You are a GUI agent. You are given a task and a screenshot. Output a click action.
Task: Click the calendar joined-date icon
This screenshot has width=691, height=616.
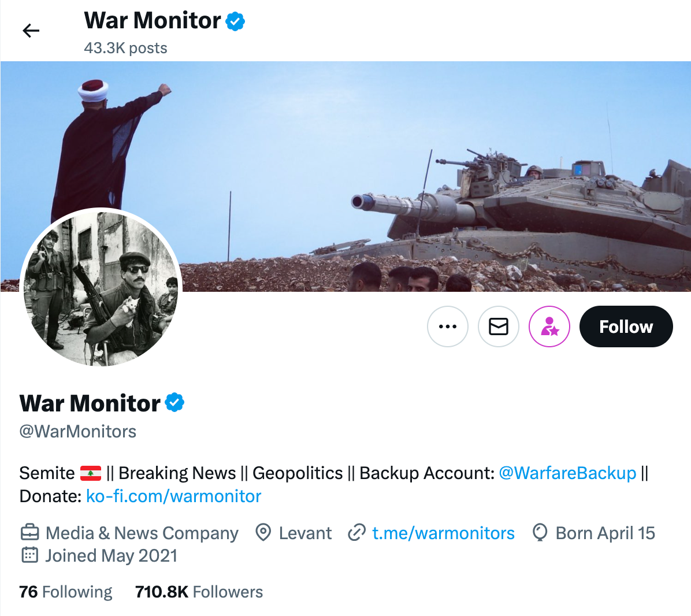29,555
